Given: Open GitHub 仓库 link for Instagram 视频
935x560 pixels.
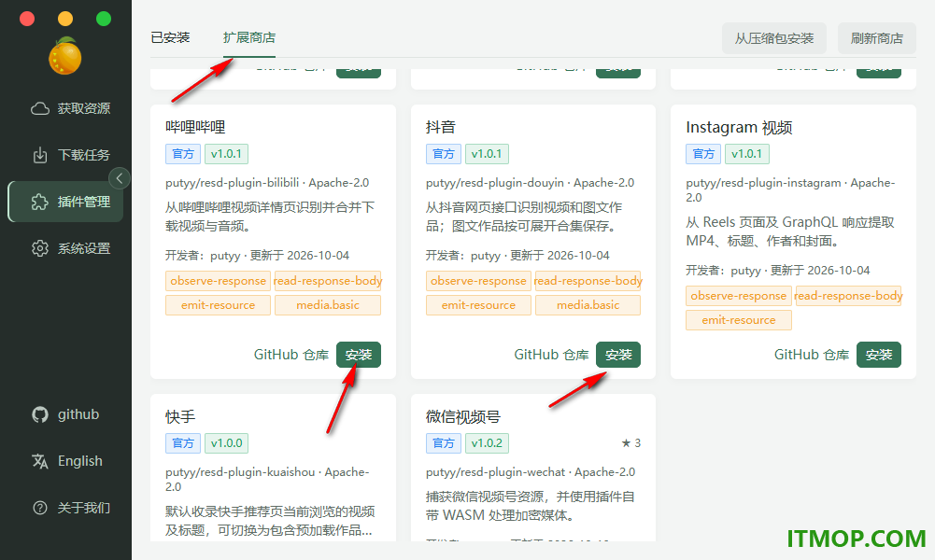Looking at the screenshot, I should point(812,355).
